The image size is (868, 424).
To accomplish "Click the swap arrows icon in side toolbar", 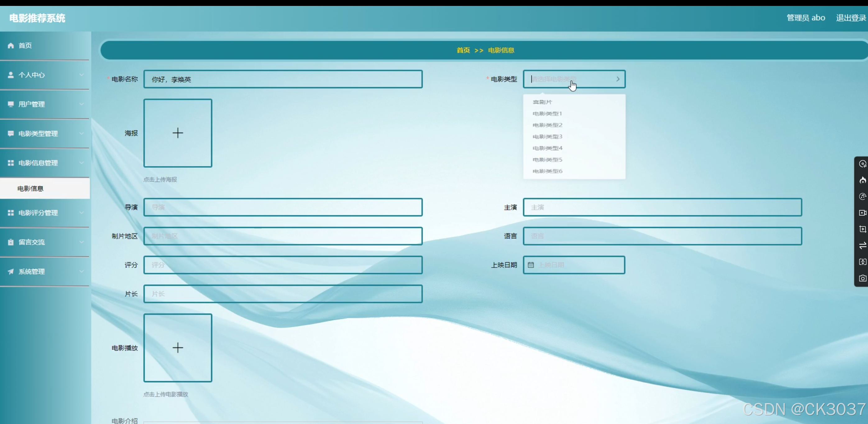I will (862, 245).
